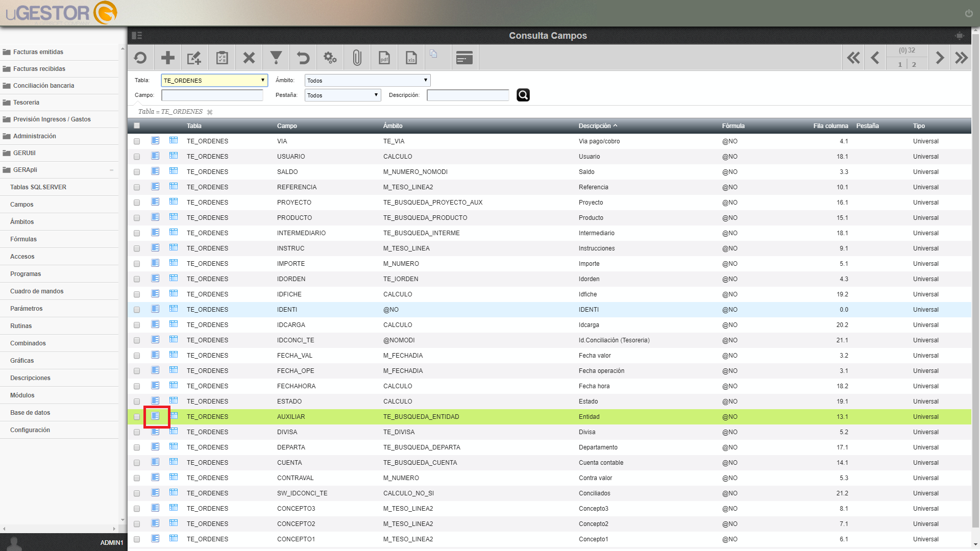Open Facturas emitidas menu
Viewport: 980px width, 551px height.
(38, 52)
